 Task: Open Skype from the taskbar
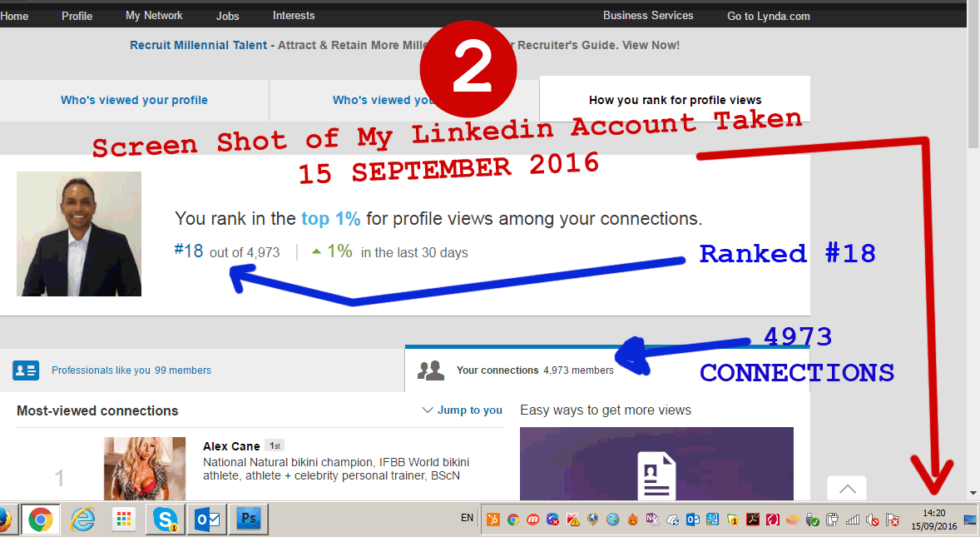click(x=166, y=520)
